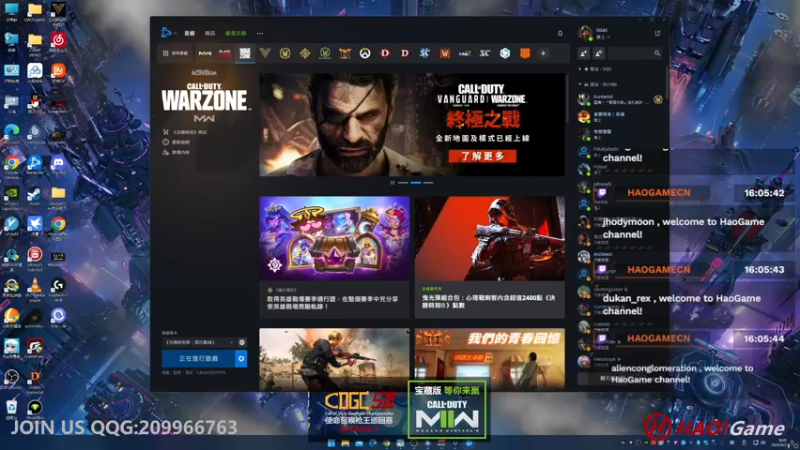Open the Battle.net logo menu

pyautogui.click(x=166, y=33)
